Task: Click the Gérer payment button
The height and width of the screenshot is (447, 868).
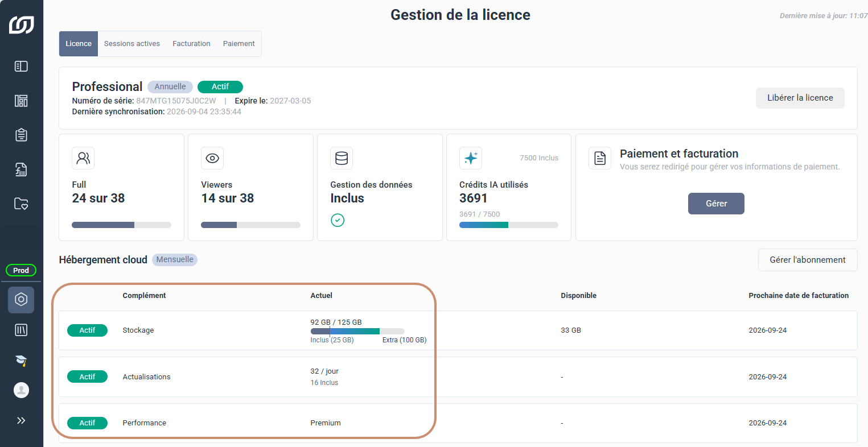Action: coord(716,204)
